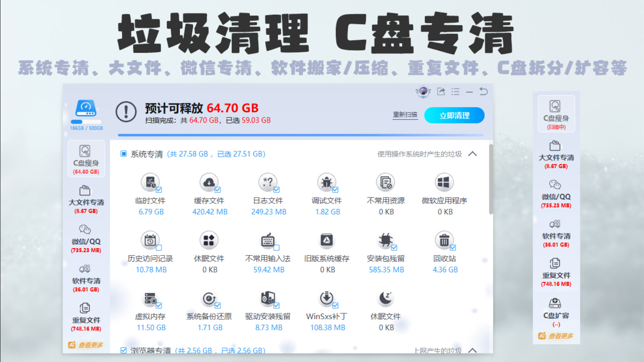Click the AI icon beside left 查看更多

(72, 345)
